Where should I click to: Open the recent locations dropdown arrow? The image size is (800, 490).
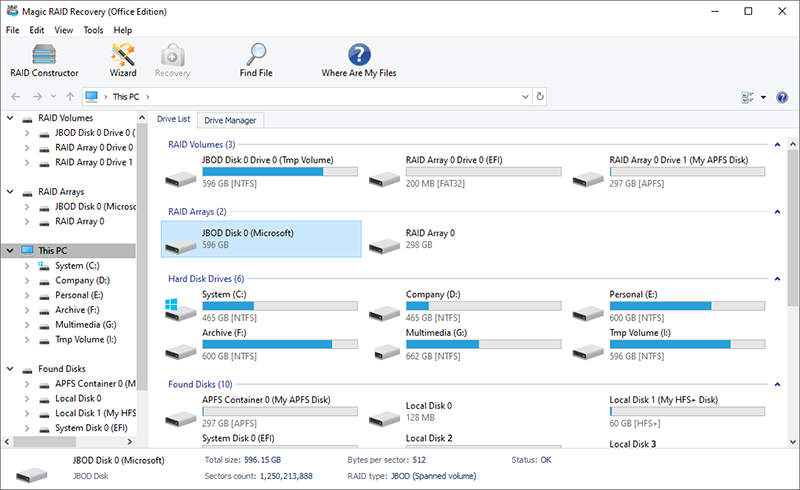[x=53, y=96]
